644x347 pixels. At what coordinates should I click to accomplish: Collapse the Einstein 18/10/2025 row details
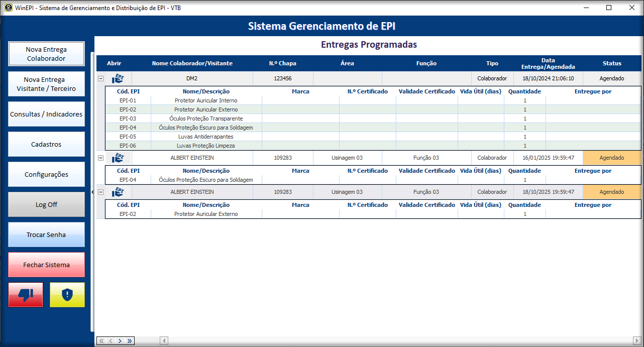click(100, 192)
